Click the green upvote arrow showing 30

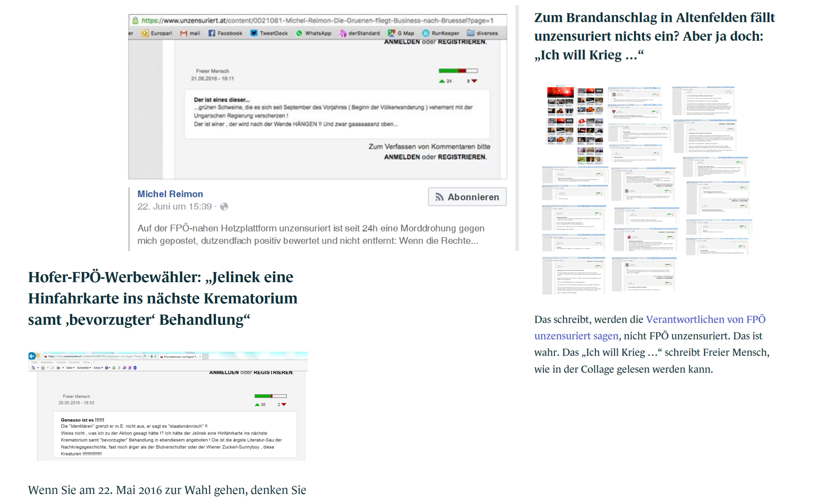coord(257,404)
